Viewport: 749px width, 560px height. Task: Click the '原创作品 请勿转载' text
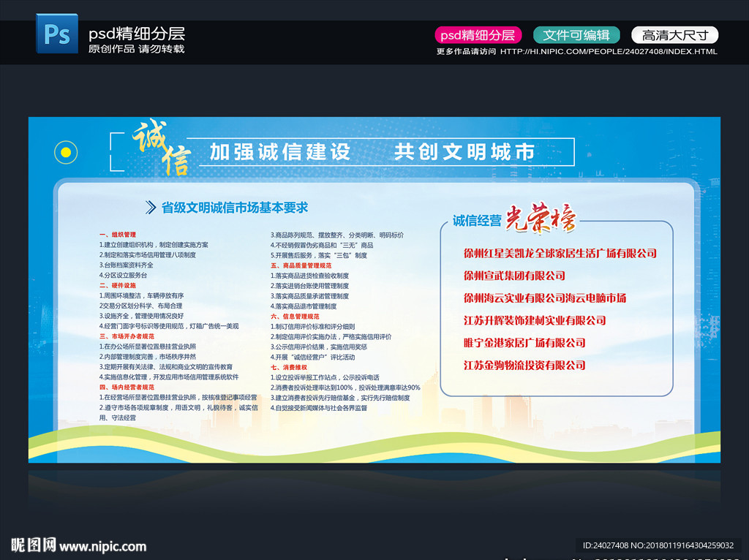point(136,49)
